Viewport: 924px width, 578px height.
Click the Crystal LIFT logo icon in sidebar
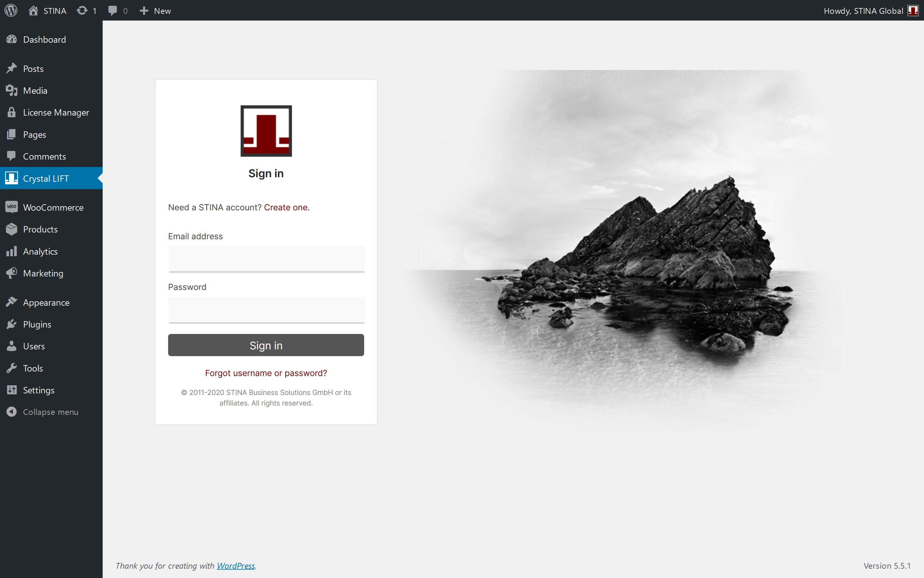point(12,178)
